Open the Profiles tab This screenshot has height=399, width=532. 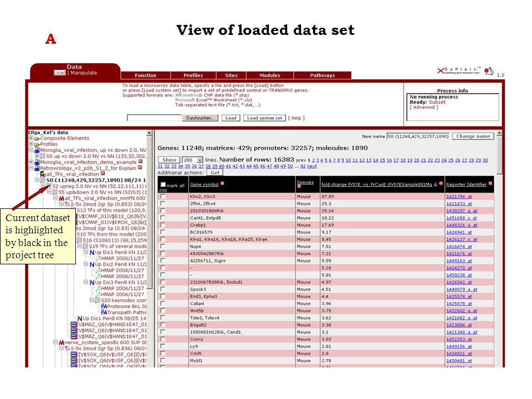coord(193,75)
